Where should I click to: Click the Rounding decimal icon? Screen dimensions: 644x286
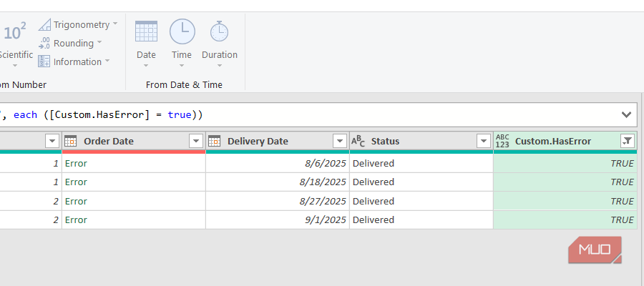(x=44, y=43)
